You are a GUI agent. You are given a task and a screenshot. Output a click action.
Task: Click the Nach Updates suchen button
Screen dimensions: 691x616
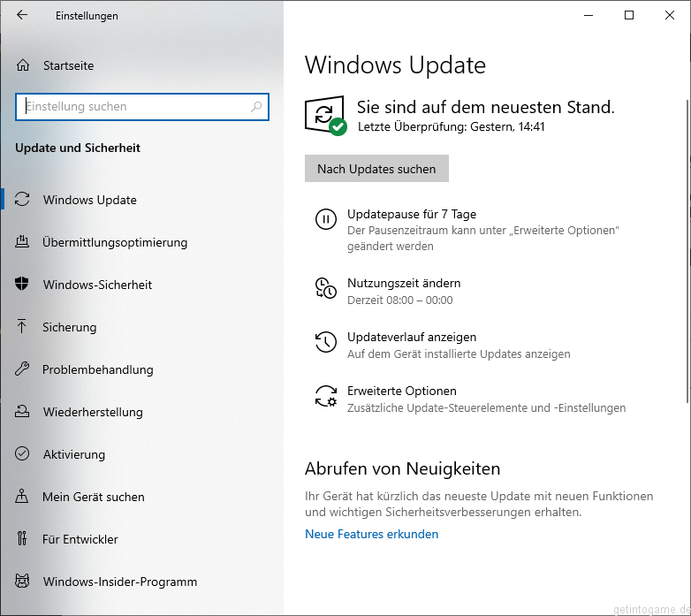click(376, 168)
